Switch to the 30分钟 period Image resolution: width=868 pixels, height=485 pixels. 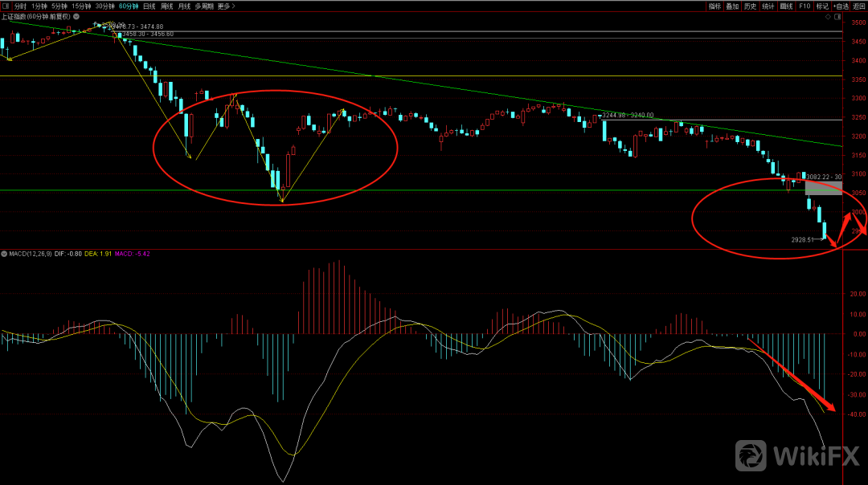(x=105, y=6)
